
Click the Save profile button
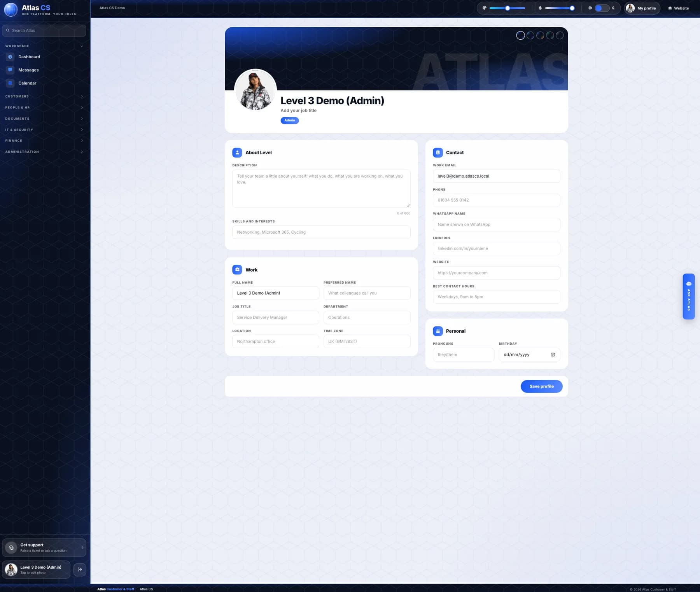(x=541, y=386)
